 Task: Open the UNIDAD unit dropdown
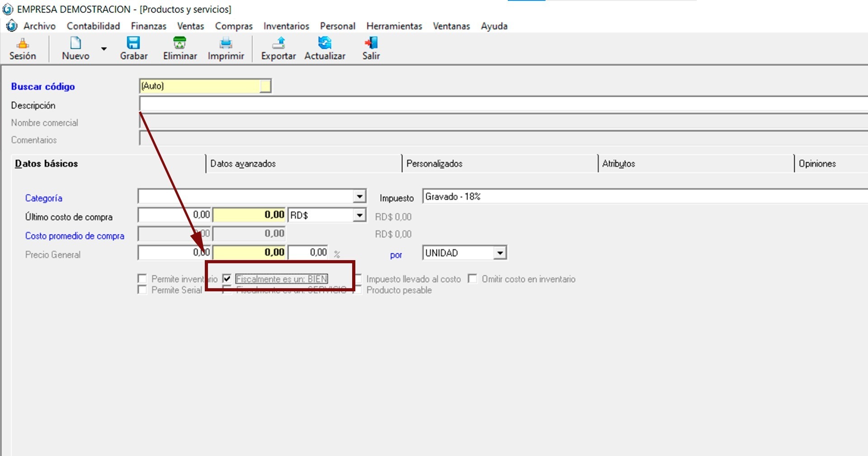click(x=500, y=253)
